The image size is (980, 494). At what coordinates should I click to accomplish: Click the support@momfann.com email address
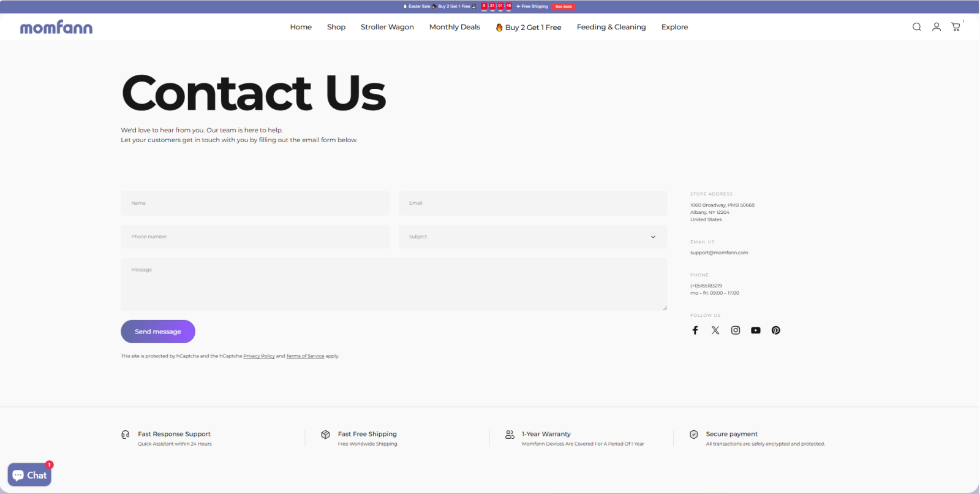click(x=719, y=253)
